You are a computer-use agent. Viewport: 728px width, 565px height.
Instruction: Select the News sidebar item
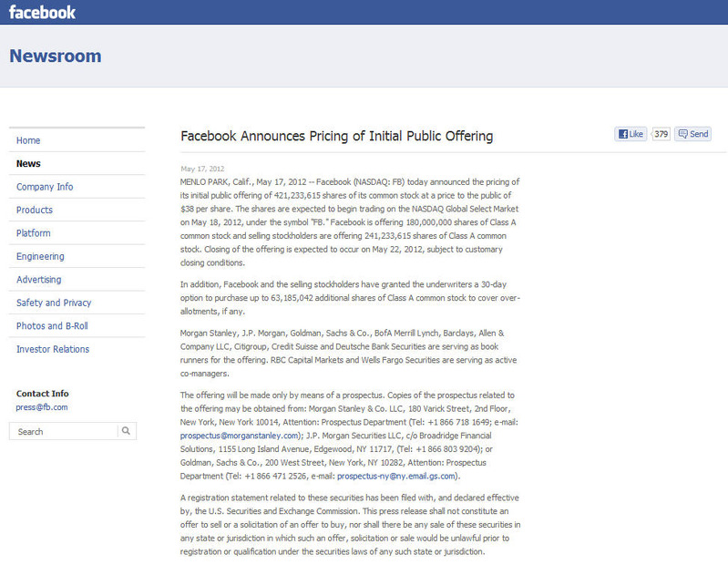[28, 163]
